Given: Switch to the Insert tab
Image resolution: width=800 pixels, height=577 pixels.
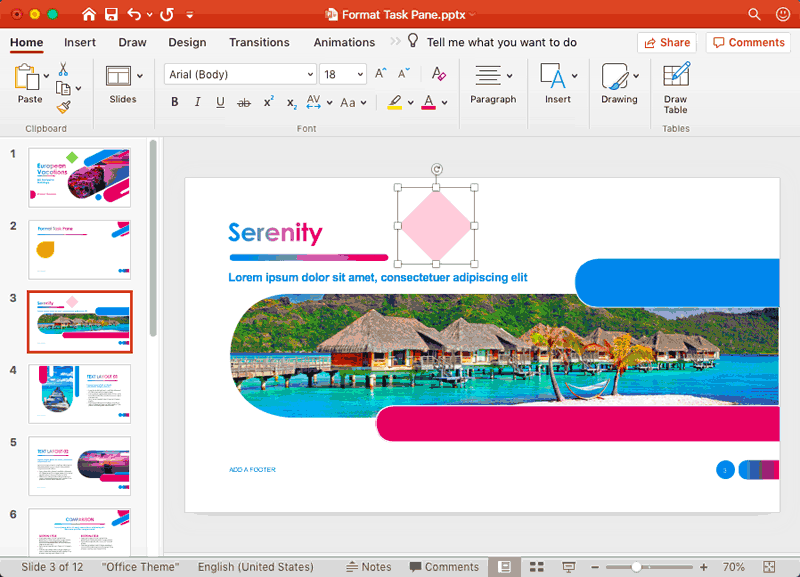Looking at the screenshot, I should tap(80, 43).
